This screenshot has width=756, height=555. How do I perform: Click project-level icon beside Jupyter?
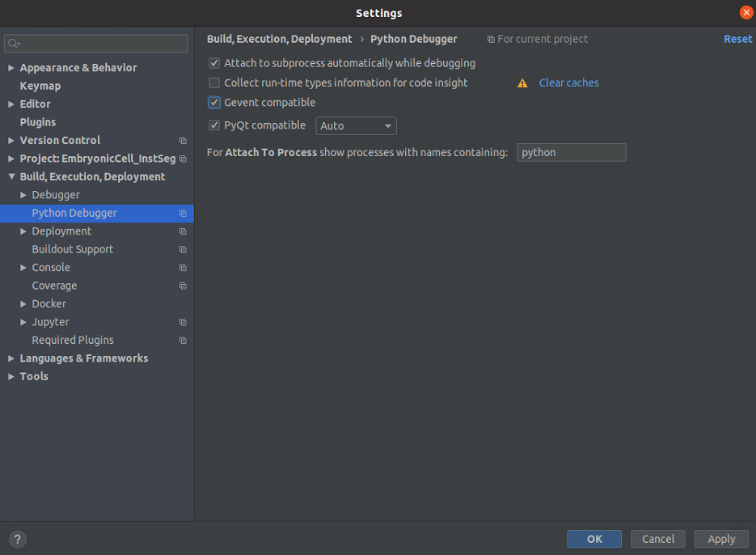183,323
